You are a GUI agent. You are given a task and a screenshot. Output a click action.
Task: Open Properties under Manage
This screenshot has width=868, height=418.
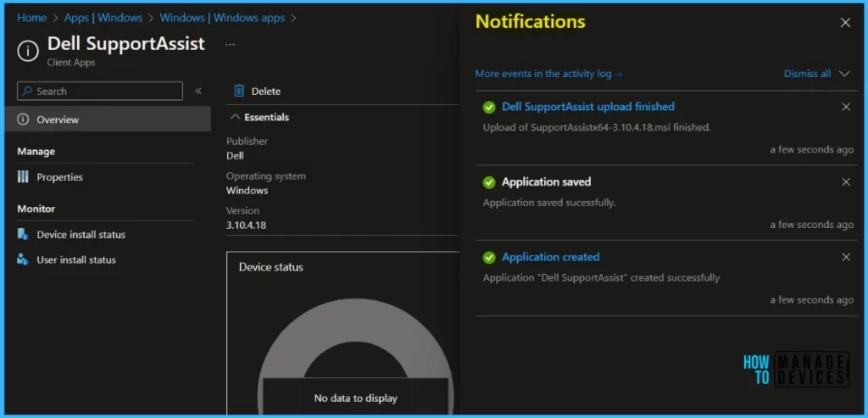pyautogui.click(x=60, y=177)
